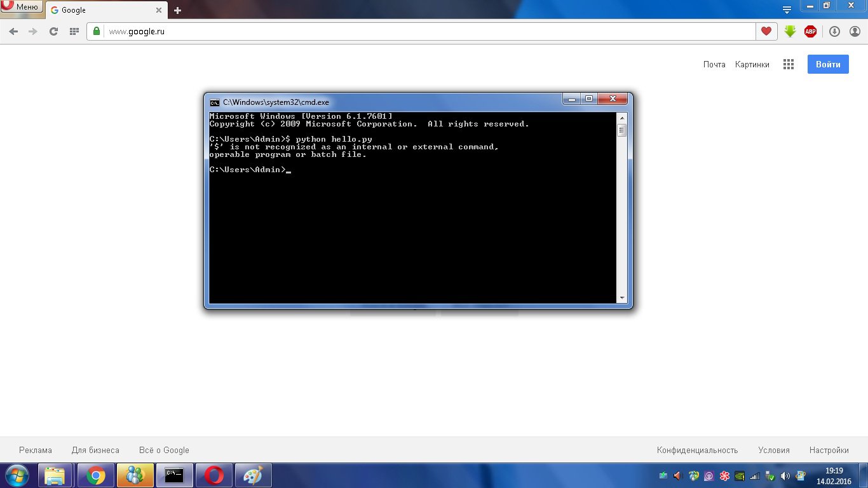Screen dimensions: 868x488
Task: Open the Конфиденциальность footer link
Action: pos(697,450)
